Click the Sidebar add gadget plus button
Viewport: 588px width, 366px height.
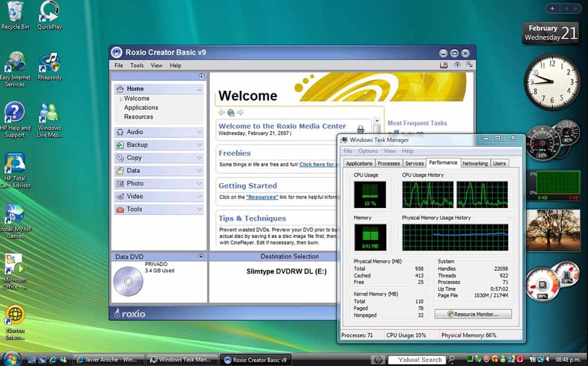(x=552, y=8)
